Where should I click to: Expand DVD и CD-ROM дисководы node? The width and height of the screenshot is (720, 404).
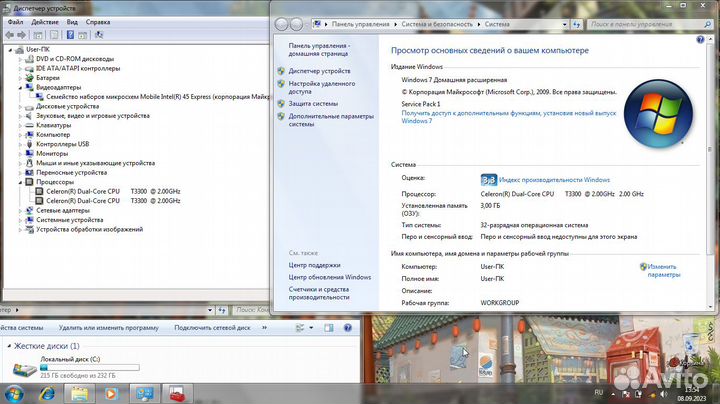[20, 58]
